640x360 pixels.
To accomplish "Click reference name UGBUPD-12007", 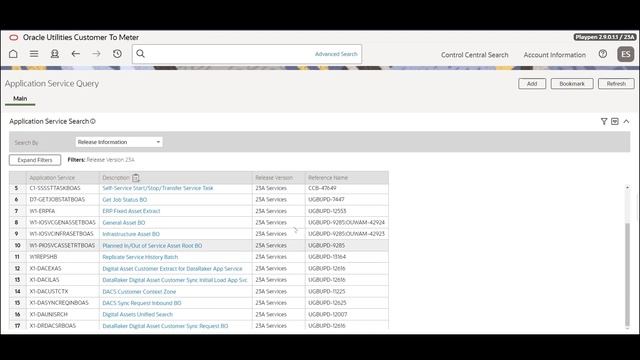I will pos(328,314).
